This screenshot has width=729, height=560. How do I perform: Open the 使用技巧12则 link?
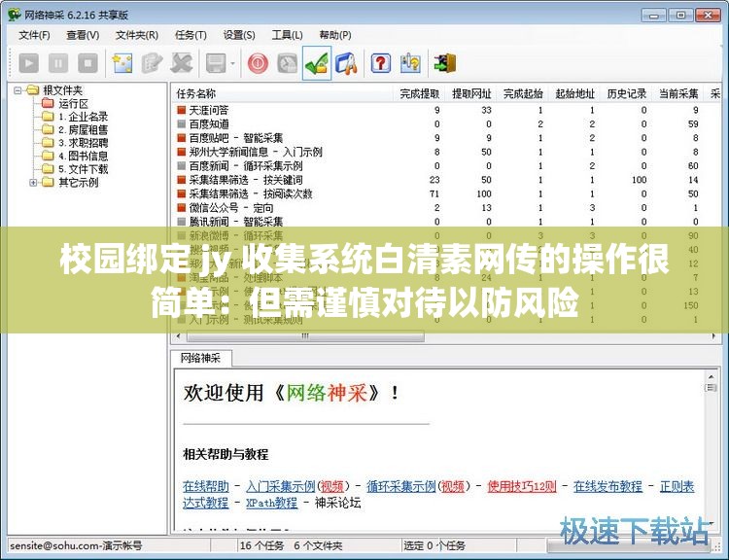pyautogui.click(x=522, y=487)
